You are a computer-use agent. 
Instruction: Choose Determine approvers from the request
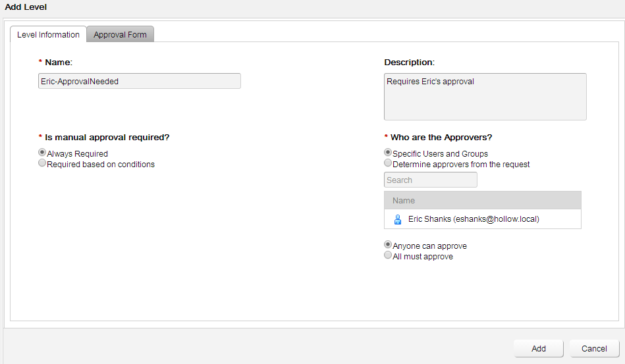pos(388,164)
